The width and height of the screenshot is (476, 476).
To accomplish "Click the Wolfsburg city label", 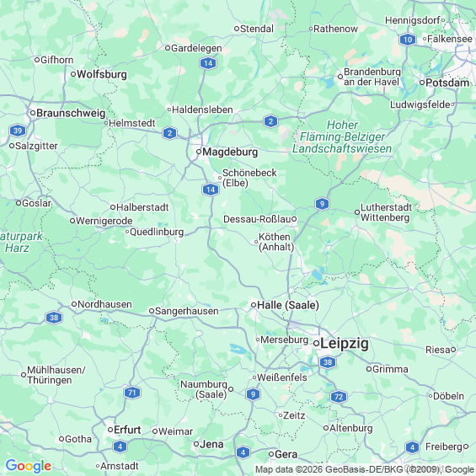I will [x=102, y=74].
